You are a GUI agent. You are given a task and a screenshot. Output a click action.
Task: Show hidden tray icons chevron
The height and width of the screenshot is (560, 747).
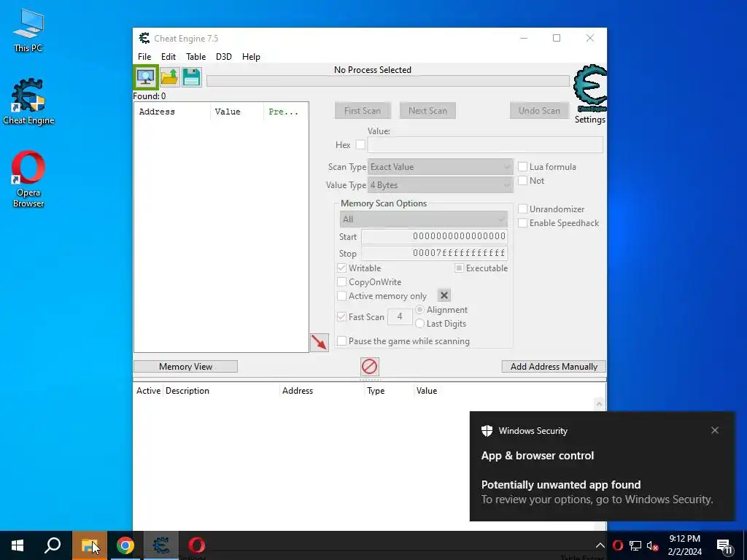point(600,545)
